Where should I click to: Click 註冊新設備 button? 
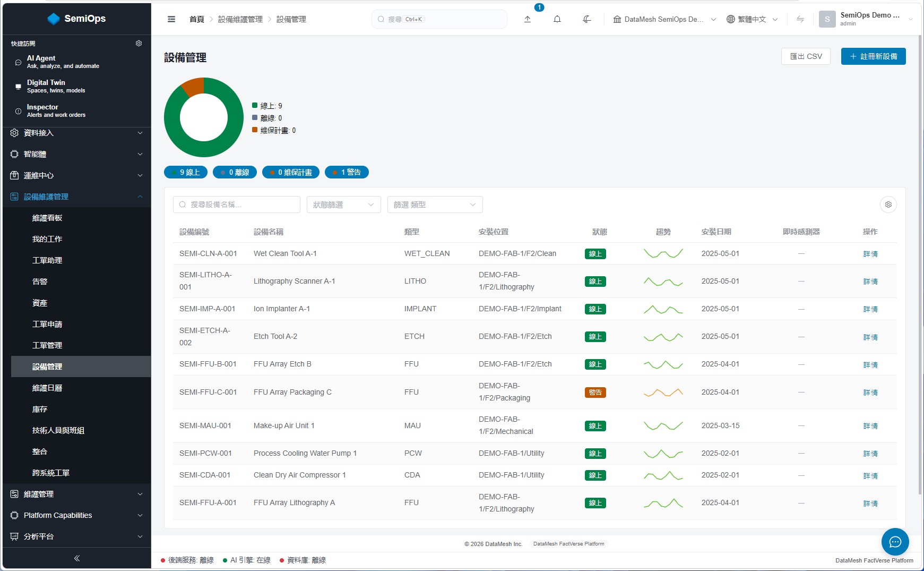873,56
